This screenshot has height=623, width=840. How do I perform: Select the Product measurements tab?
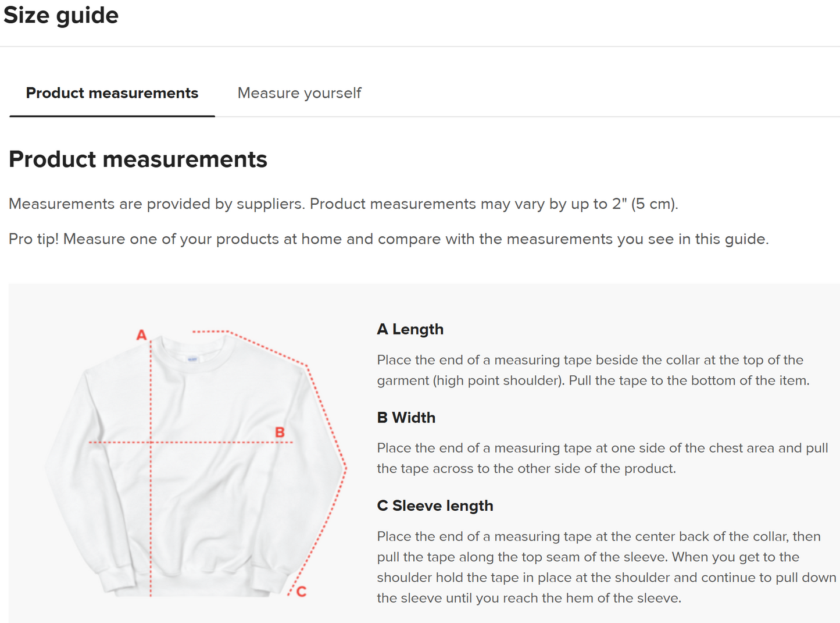[112, 93]
